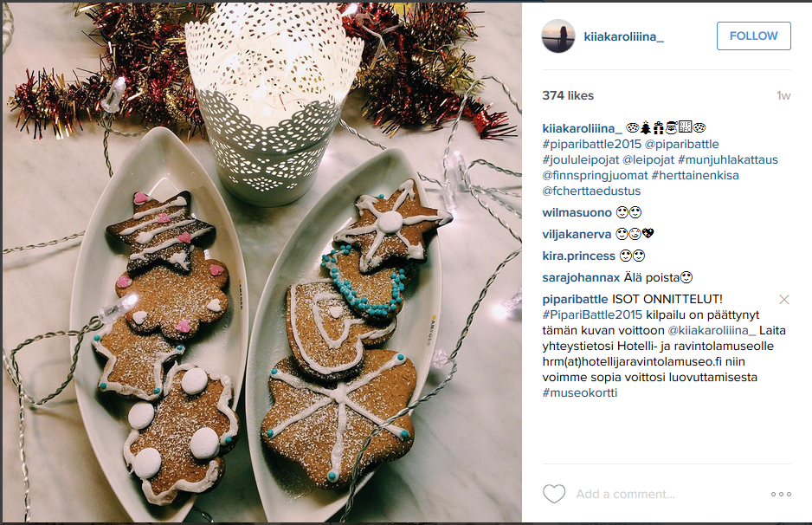Open kiiakaroliiina_ profile avatar picture
Image resolution: width=812 pixels, height=525 pixels.
[558, 36]
